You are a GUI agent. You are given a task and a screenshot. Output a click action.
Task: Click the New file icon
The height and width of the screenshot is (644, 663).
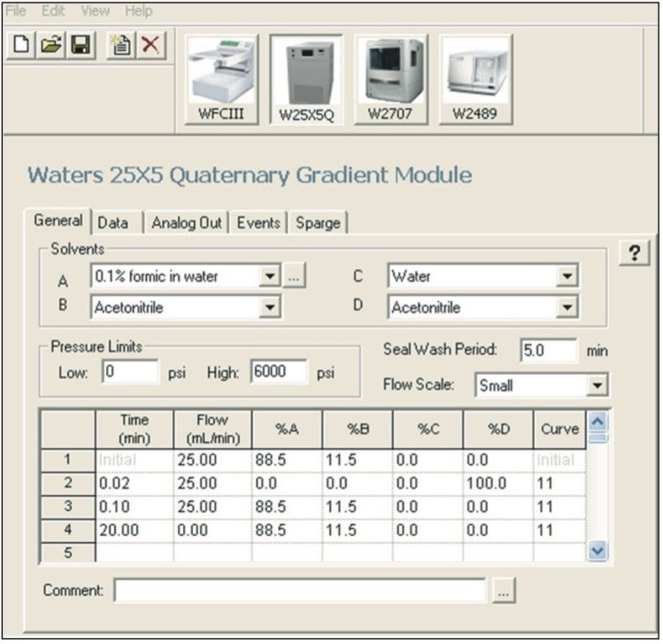21,45
